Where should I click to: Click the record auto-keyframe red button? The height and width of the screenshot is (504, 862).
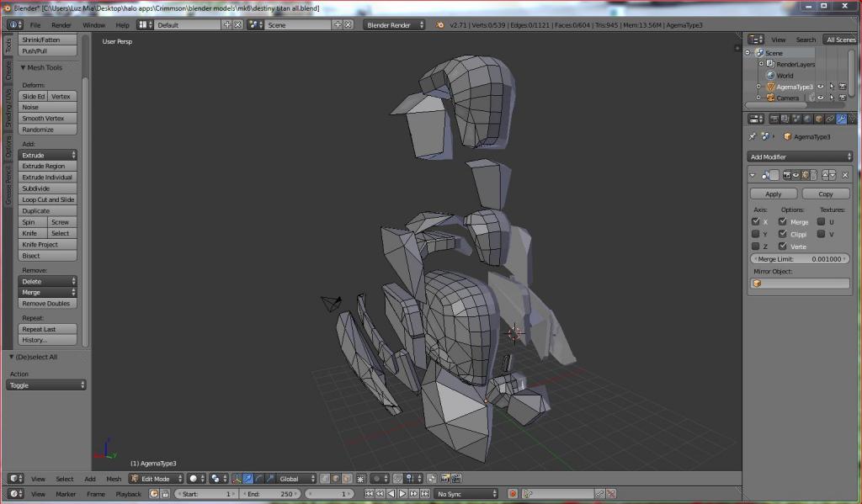[513, 494]
